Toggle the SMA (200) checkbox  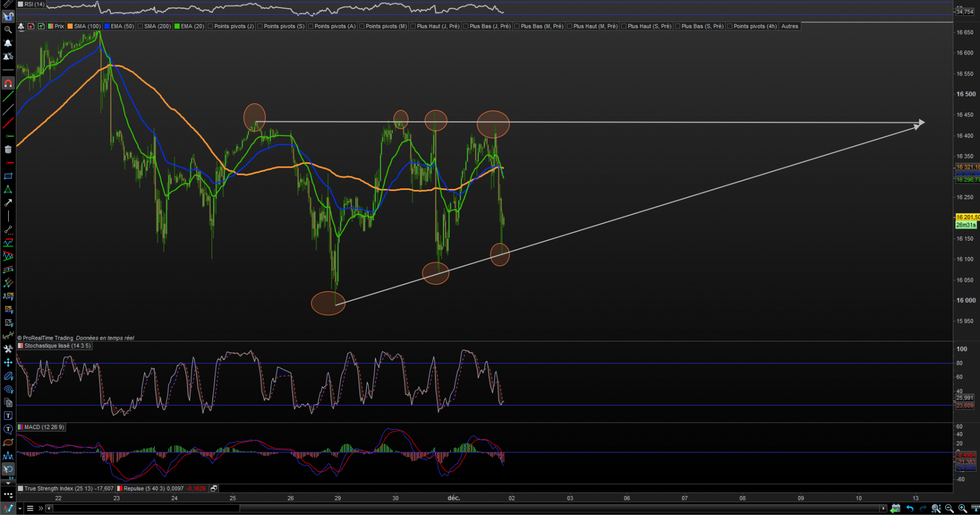tap(140, 26)
